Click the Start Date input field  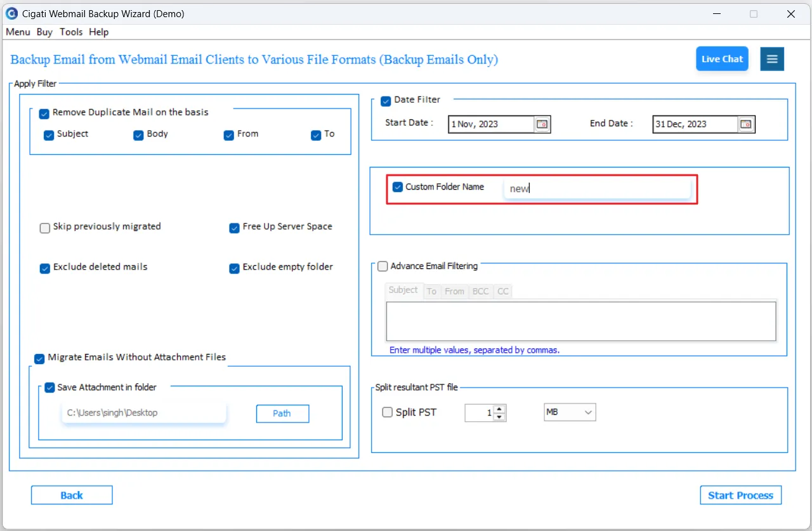click(x=492, y=124)
